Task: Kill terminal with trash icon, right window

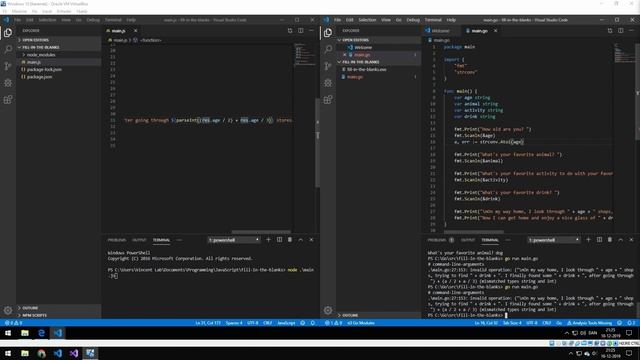Action: [x=610, y=240]
